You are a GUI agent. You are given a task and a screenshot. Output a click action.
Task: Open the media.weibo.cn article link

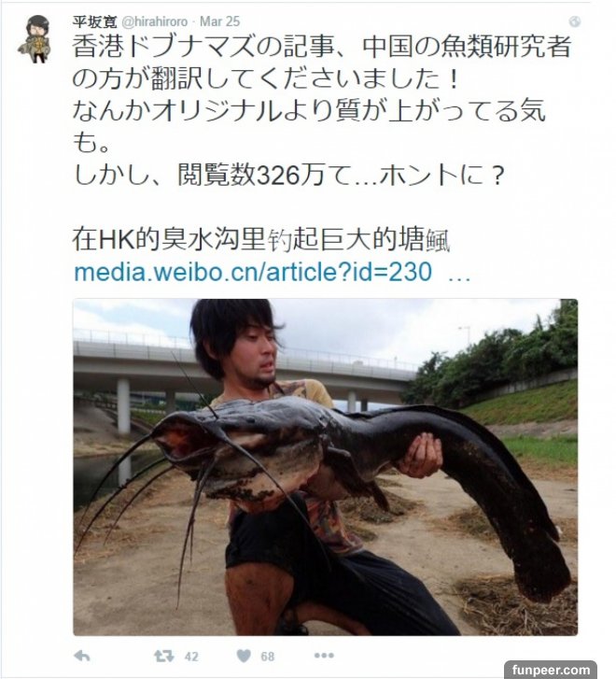coord(253,273)
